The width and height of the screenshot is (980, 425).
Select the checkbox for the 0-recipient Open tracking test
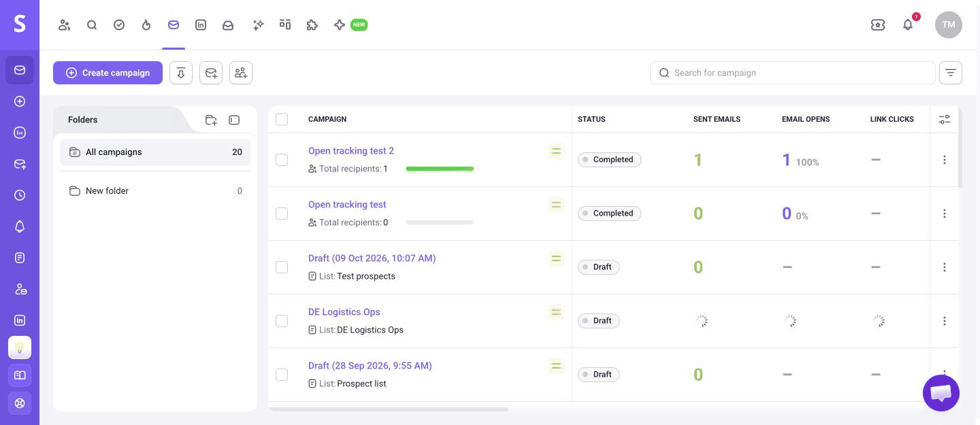pyautogui.click(x=282, y=214)
